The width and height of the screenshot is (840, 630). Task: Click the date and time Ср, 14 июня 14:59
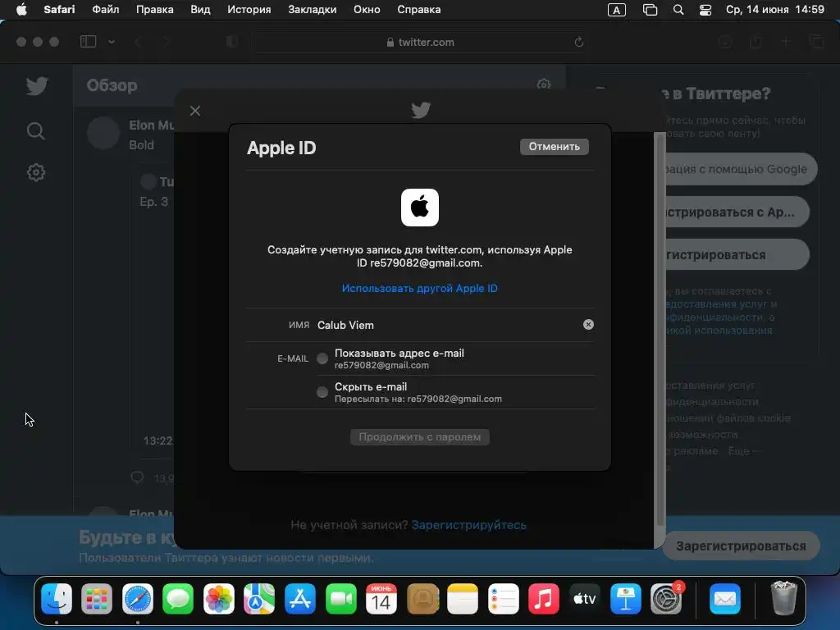pos(774,10)
